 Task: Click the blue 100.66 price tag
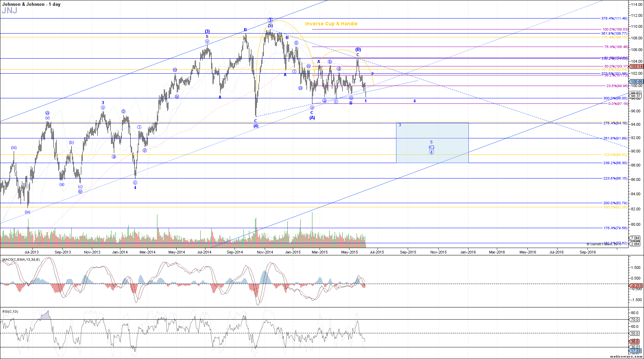[636, 82]
